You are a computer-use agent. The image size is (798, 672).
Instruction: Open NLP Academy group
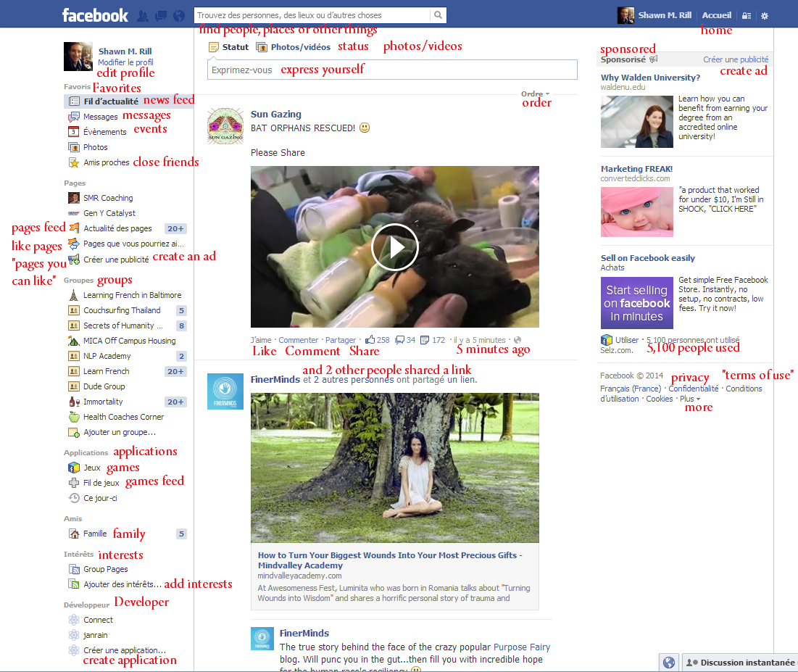(x=107, y=357)
